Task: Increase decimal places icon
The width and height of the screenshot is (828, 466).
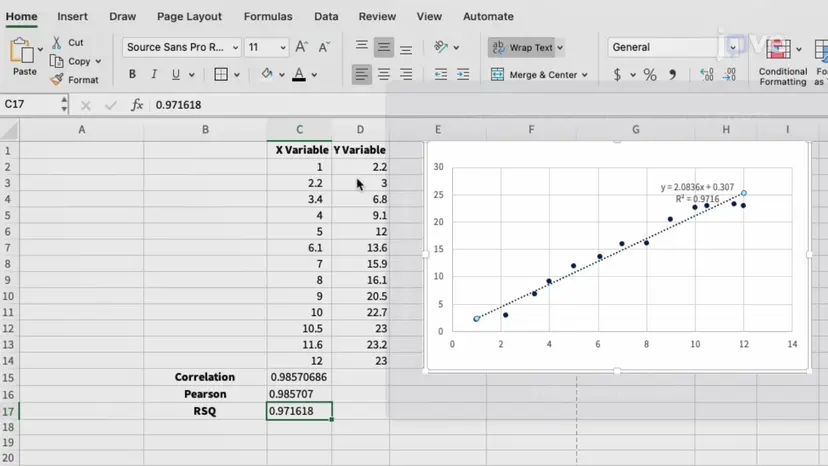Action: point(707,74)
